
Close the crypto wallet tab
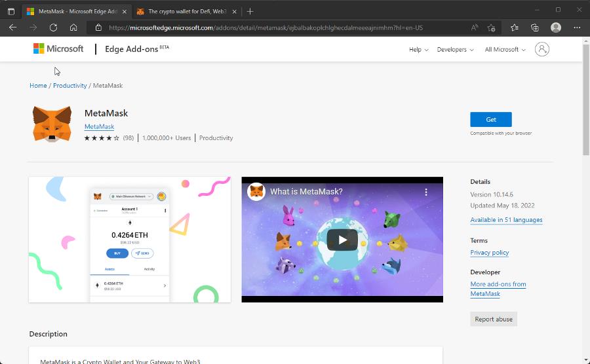coord(235,12)
